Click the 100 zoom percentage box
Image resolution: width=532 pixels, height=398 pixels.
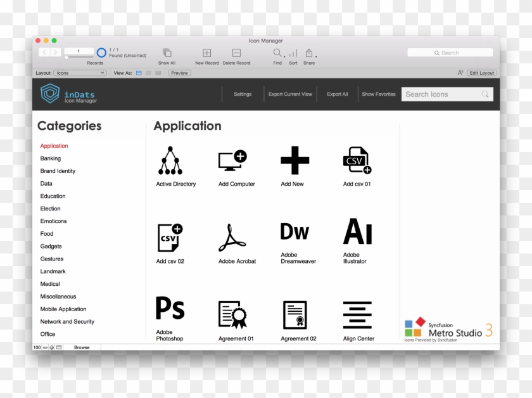[x=37, y=347]
